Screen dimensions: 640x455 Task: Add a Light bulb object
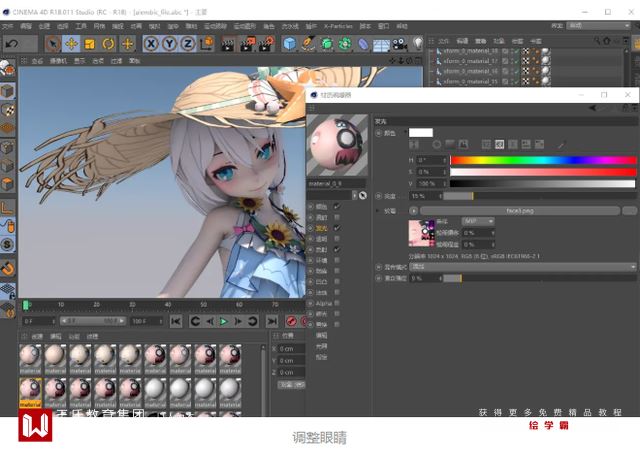click(418, 44)
